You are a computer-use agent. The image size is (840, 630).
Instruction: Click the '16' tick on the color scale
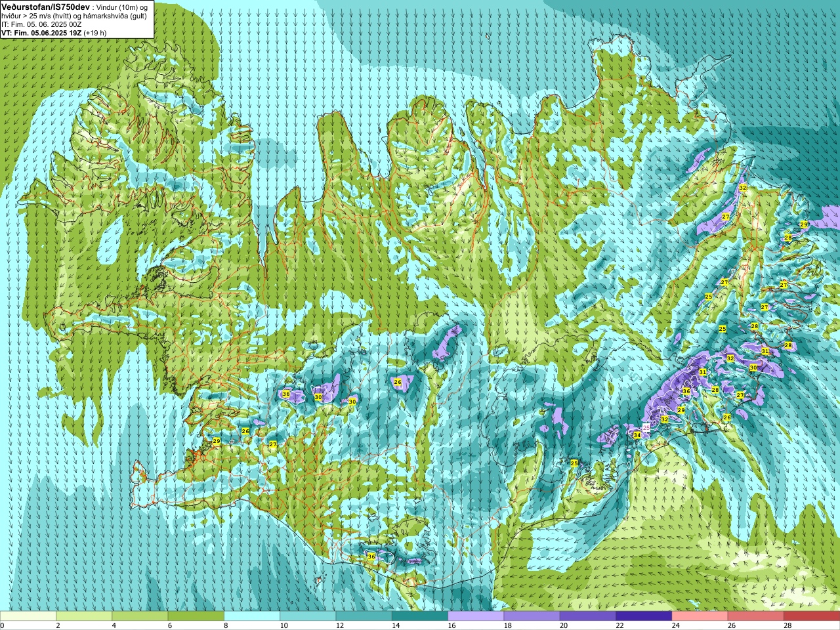[452, 625]
